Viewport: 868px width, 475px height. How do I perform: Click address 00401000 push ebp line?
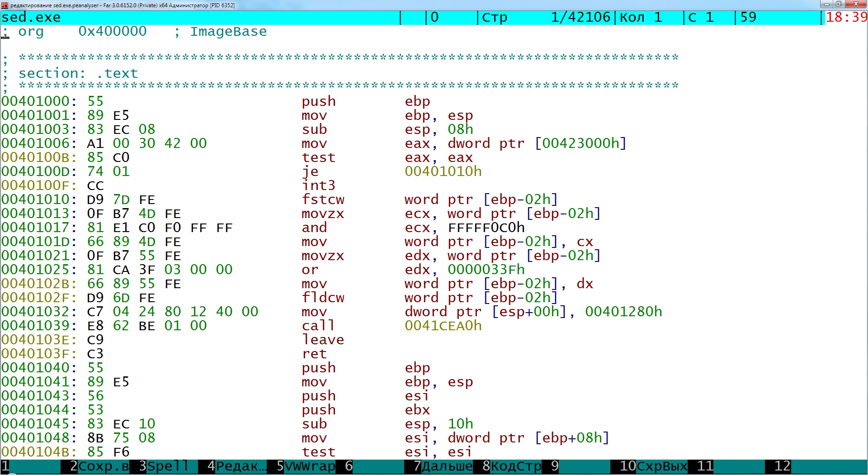click(x=216, y=101)
